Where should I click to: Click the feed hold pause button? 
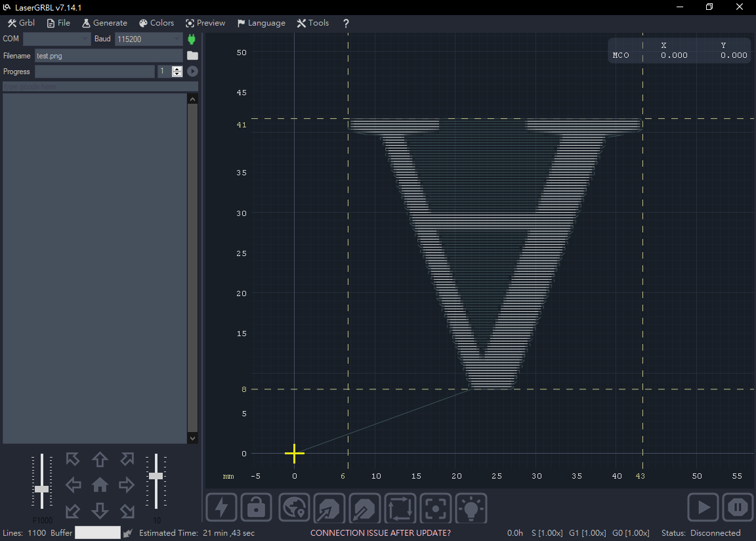click(738, 508)
